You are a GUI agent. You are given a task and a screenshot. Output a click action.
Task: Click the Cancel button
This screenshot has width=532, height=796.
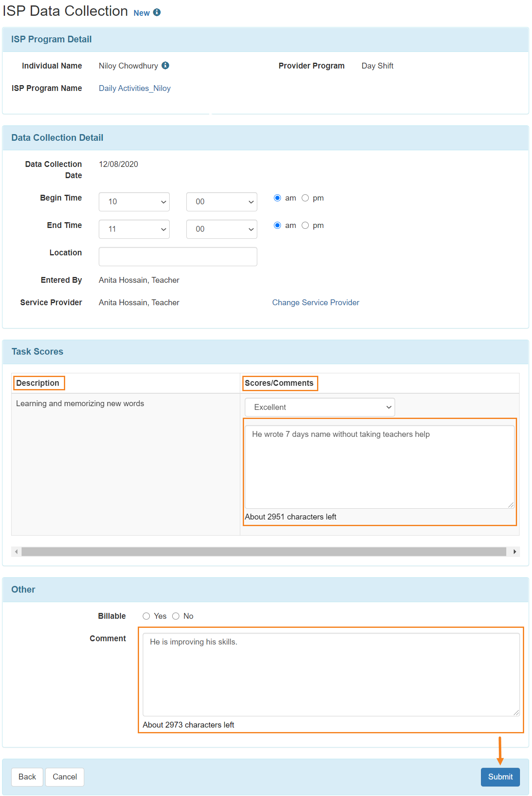[x=65, y=777]
